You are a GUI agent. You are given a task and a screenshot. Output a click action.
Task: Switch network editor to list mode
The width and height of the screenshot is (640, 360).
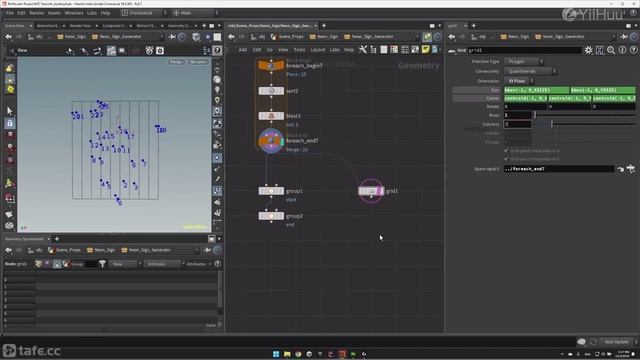(x=384, y=49)
